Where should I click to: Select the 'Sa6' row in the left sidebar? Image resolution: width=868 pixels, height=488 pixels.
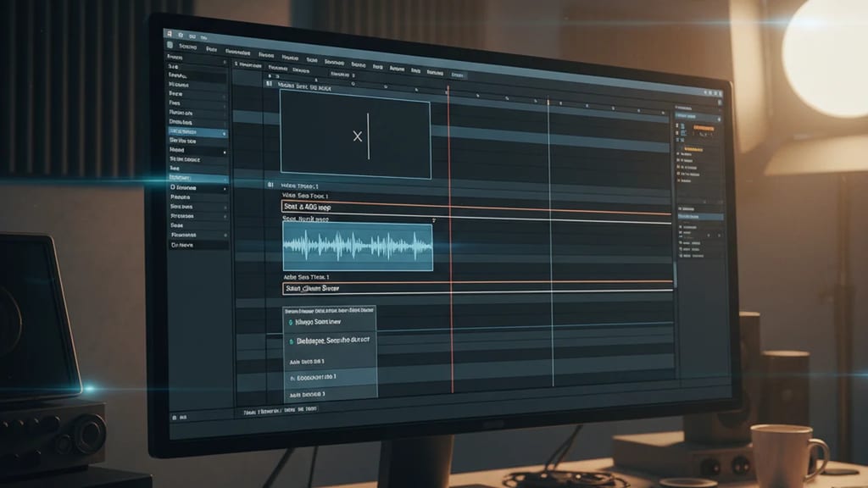tap(197, 66)
